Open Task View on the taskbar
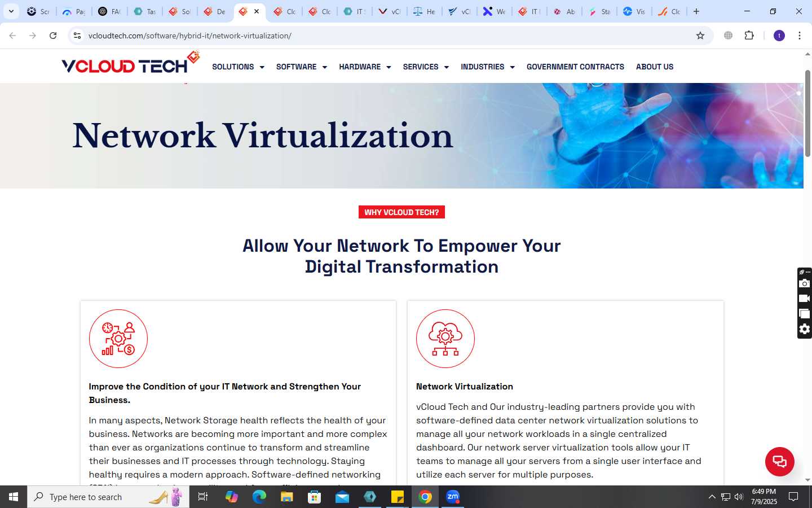This screenshot has width=812, height=508. coord(203,497)
